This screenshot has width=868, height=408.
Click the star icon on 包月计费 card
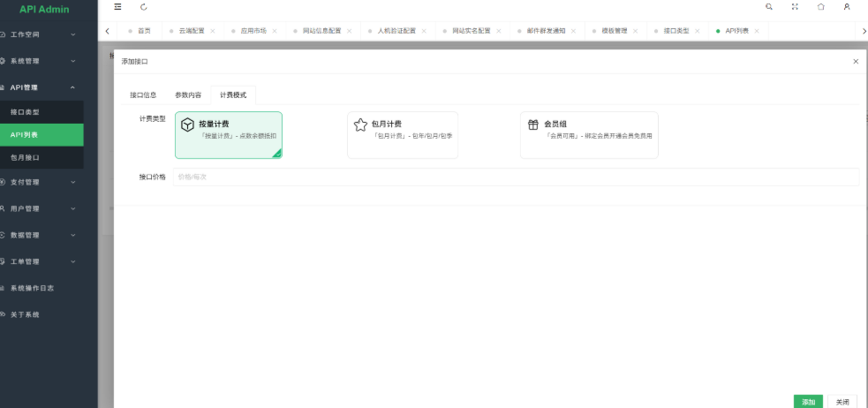(x=360, y=125)
